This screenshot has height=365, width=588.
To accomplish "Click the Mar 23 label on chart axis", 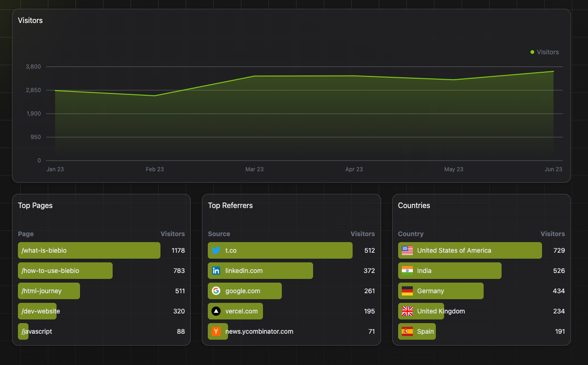I will [254, 169].
